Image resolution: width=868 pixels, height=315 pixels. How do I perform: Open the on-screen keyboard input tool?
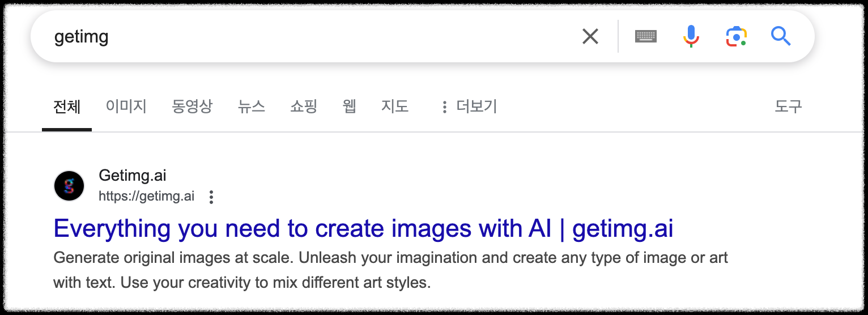(646, 37)
